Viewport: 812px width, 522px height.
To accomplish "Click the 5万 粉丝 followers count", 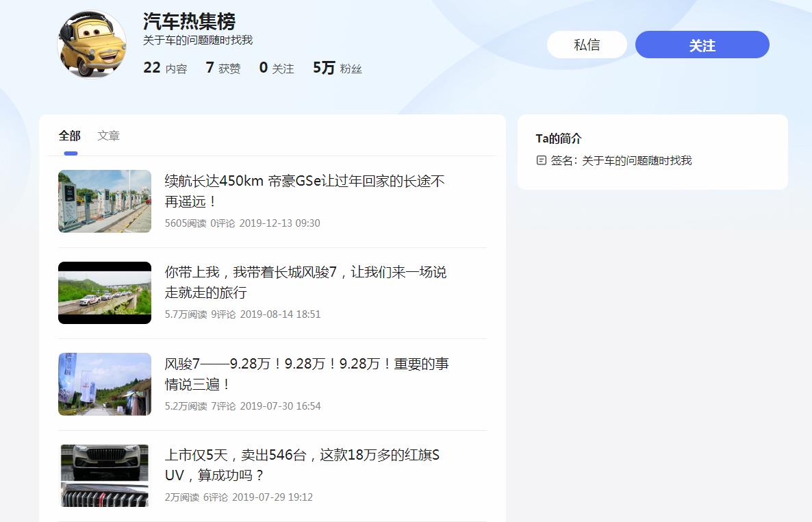I will coord(337,68).
